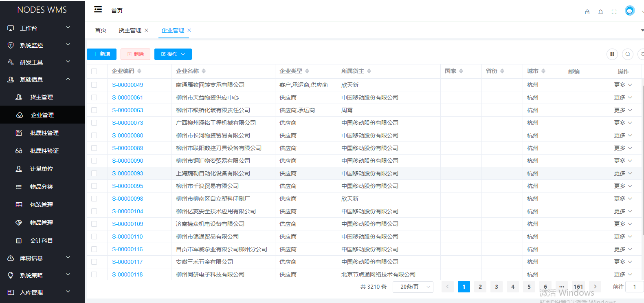
Task: Check the row S-00000063 checkbox
Action: coord(94,110)
